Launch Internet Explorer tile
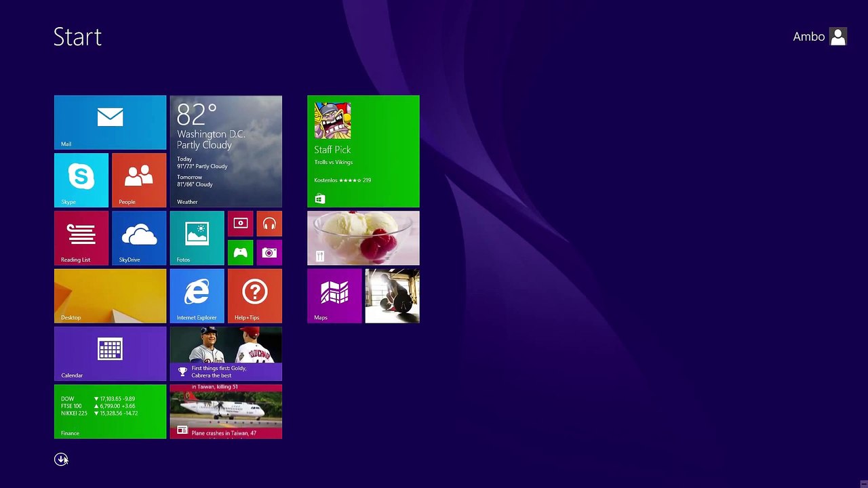Screen dimensions: 868x488 point(197,296)
